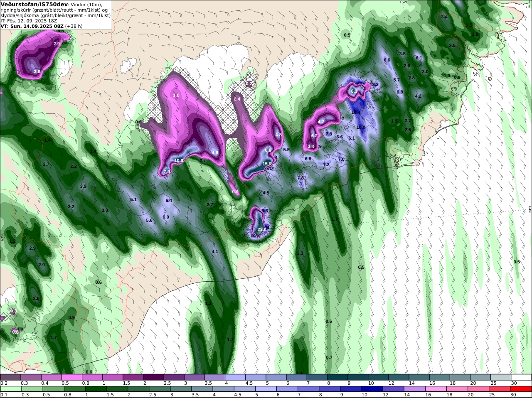Click the precipitation value '7.0' on the map

click(341, 159)
